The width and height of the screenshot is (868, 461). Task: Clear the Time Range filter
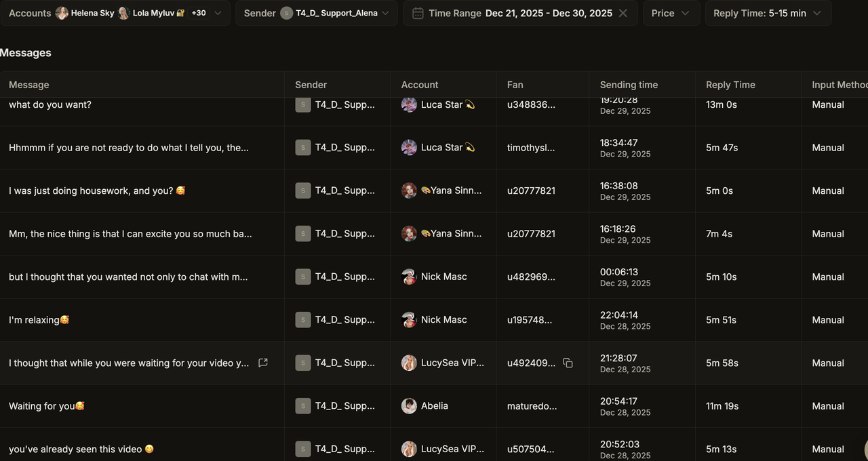pyautogui.click(x=623, y=13)
